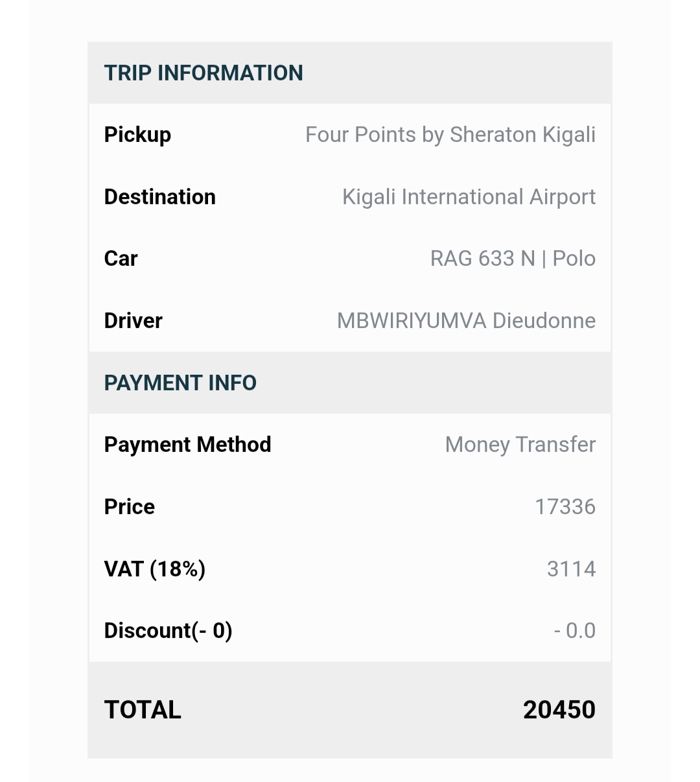Select the TOTAL label
Image resolution: width=700 pixels, height=782 pixels.
pyautogui.click(x=143, y=709)
